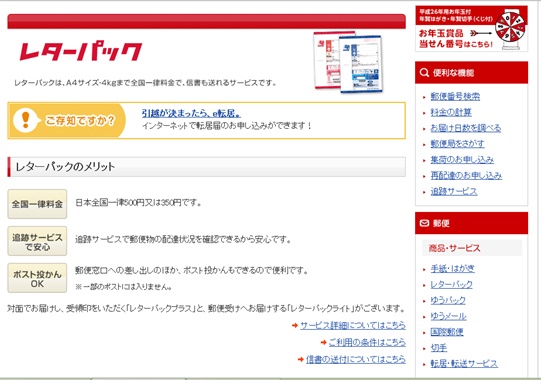Open 料金の計算 link
This screenshot has width=541, height=380.
pyautogui.click(x=451, y=112)
